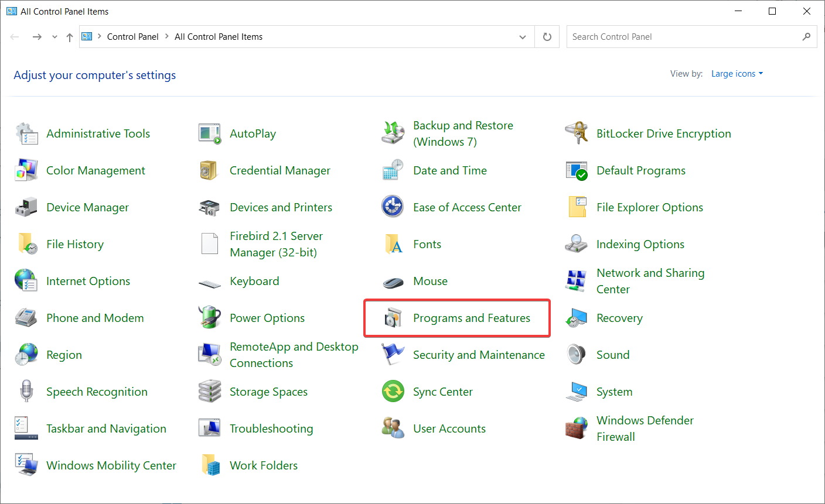This screenshot has height=504, width=825.
Task: Click All Control Panel Items breadcrumb
Action: point(219,37)
